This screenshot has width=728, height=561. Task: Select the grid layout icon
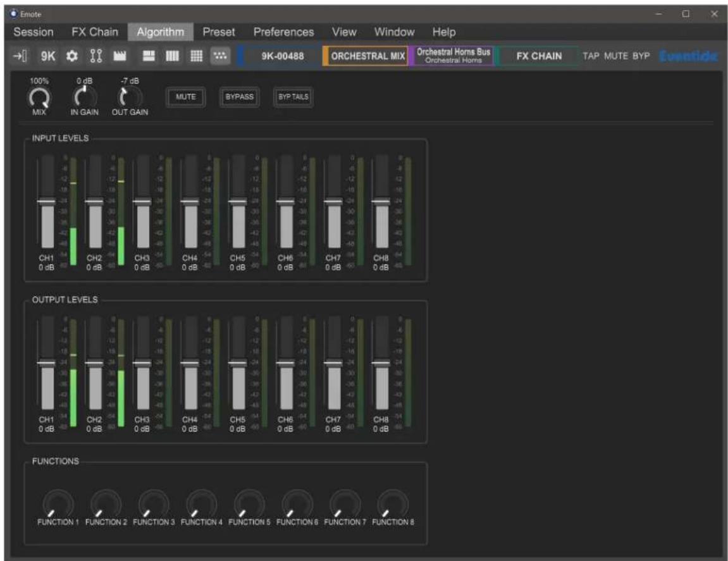pos(197,56)
